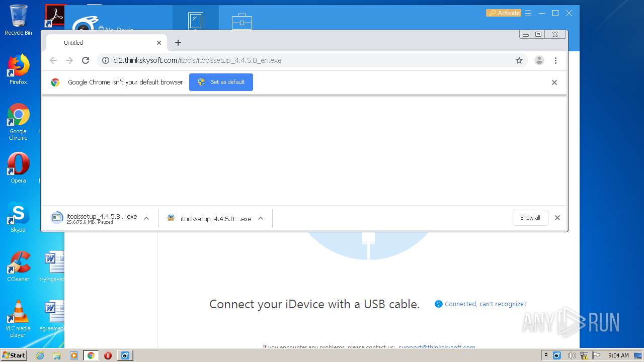Screen dimensions: 644x362
Task: Launch Internet Explorer from taskbar
Action: pyautogui.click(x=40, y=355)
